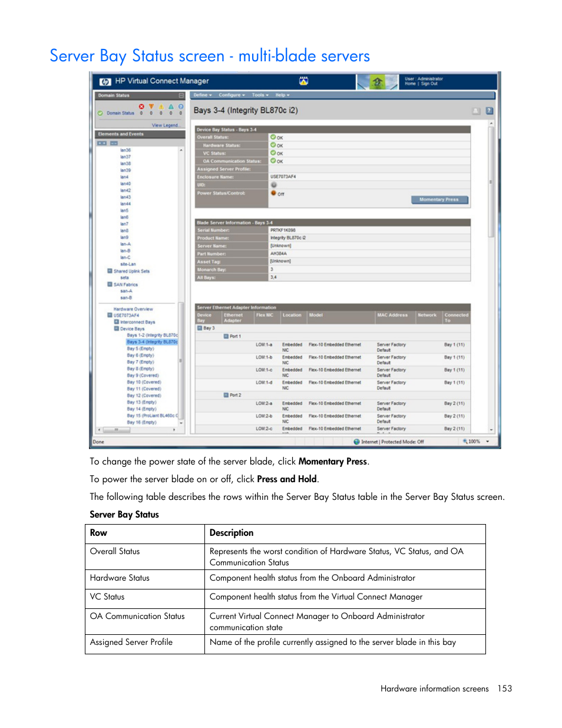
Task: Select the lan36 network
Action: 125,150
